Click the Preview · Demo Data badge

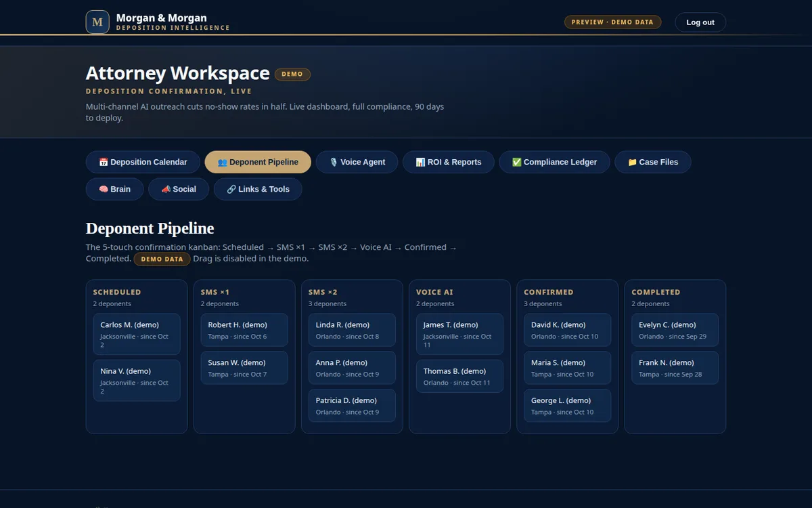pos(612,22)
